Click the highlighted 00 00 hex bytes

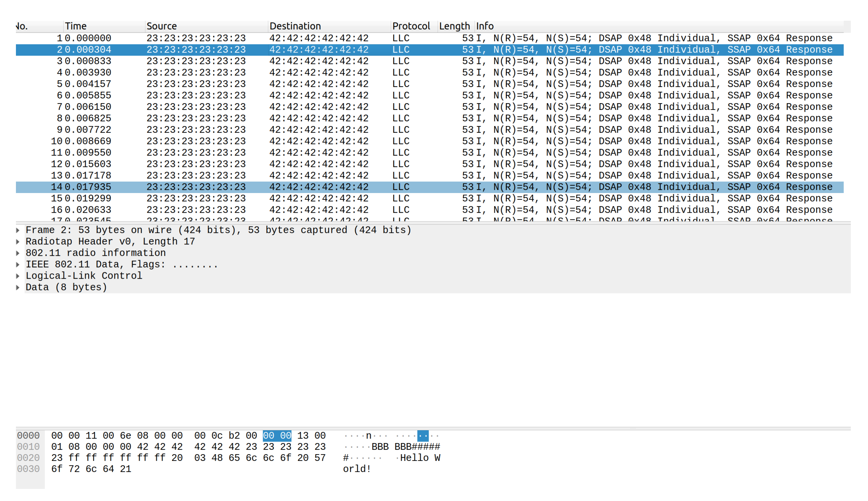click(x=277, y=436)
